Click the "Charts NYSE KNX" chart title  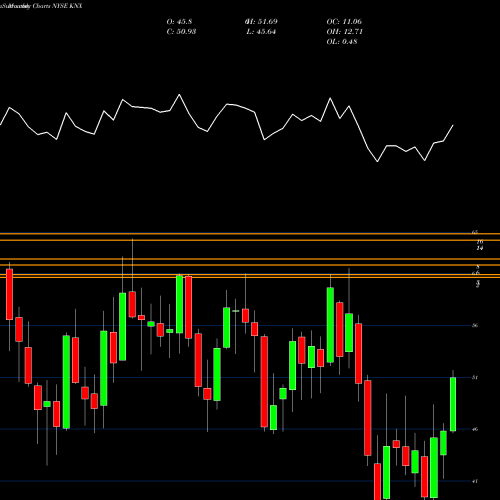coord(57,6)
